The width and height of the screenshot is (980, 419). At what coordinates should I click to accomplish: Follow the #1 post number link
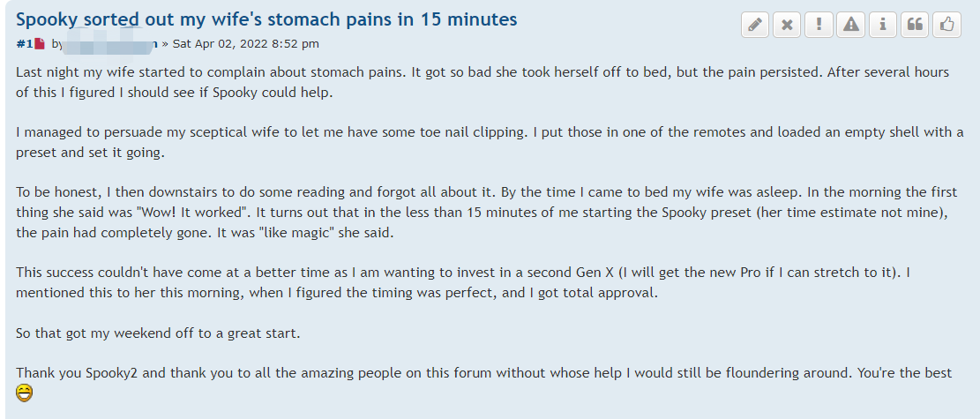click(25, 44)
